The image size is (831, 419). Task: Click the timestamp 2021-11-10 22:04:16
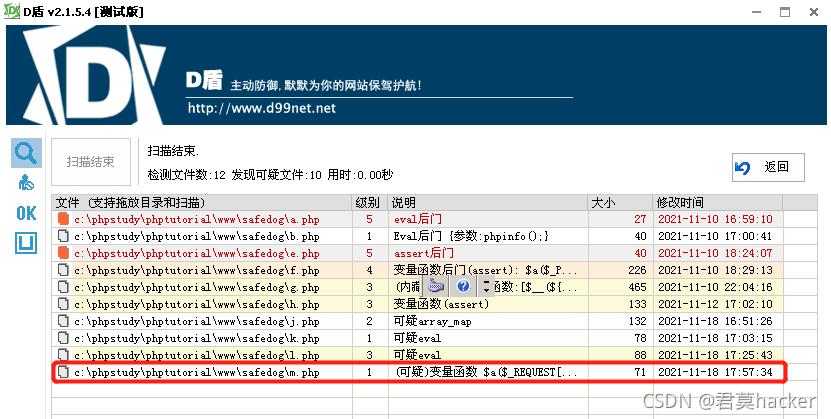coord(715,287)
